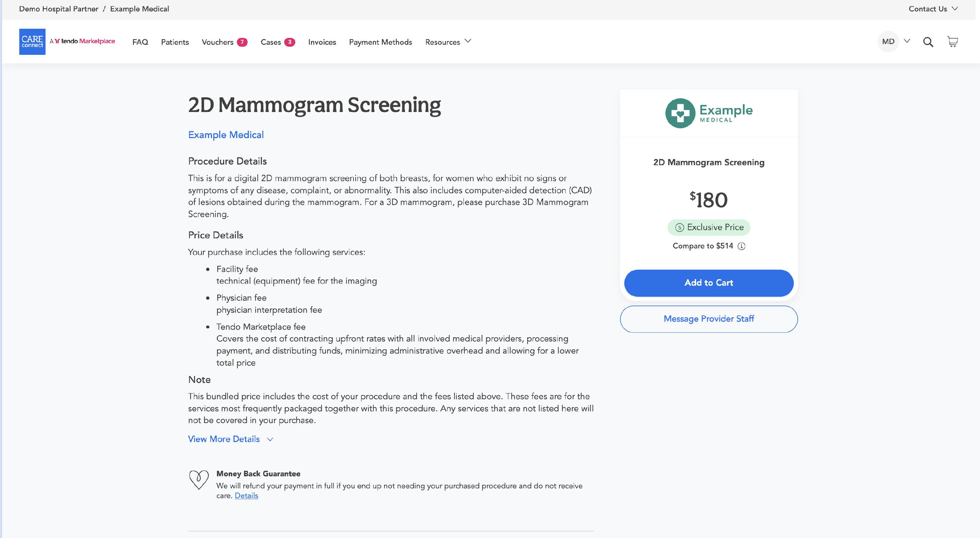Open the Cases section
980x538 pixels.
(x=270, y=42)
